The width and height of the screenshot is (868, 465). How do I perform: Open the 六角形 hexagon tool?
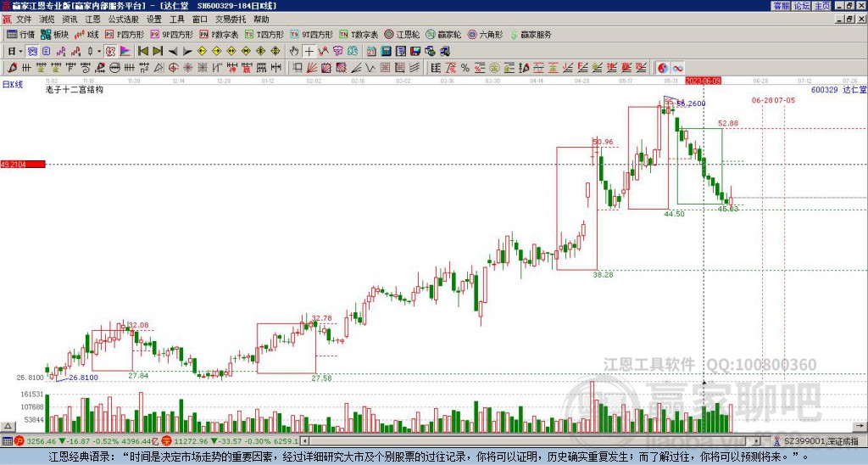485,34
